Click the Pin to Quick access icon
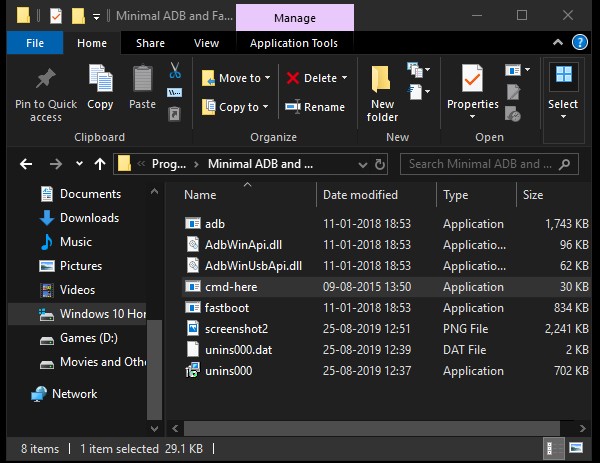The width and height of the screenshot is (600, 463). 46,79
